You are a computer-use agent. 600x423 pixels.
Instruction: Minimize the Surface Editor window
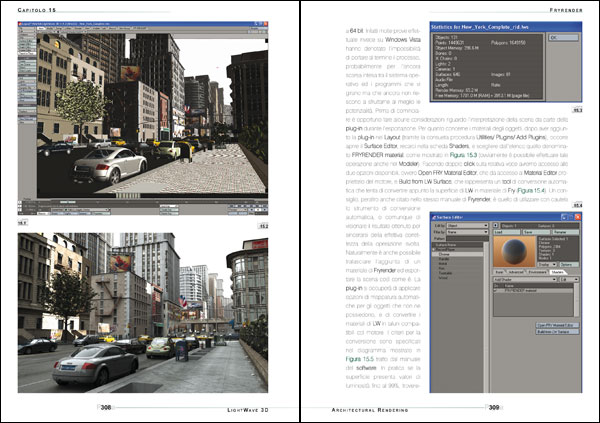tap(564, 217)
